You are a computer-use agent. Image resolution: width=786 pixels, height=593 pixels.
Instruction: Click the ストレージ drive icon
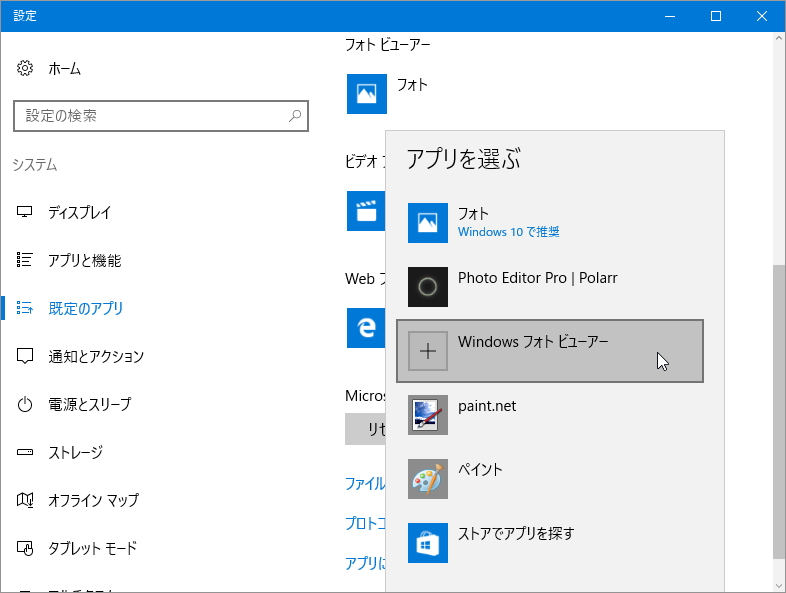coord(25,452)
